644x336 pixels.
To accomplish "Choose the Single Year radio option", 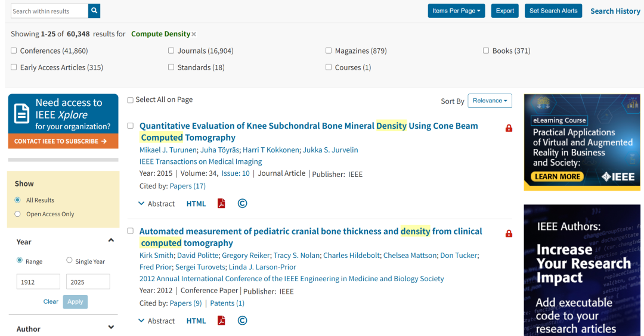I will pos(69,260).
